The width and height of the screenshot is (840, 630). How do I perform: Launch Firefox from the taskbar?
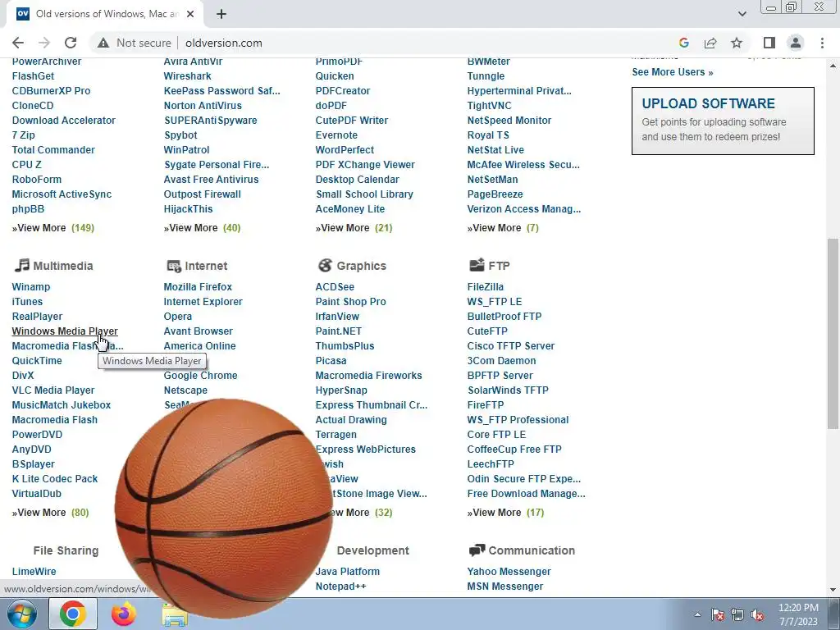point(123,614)
